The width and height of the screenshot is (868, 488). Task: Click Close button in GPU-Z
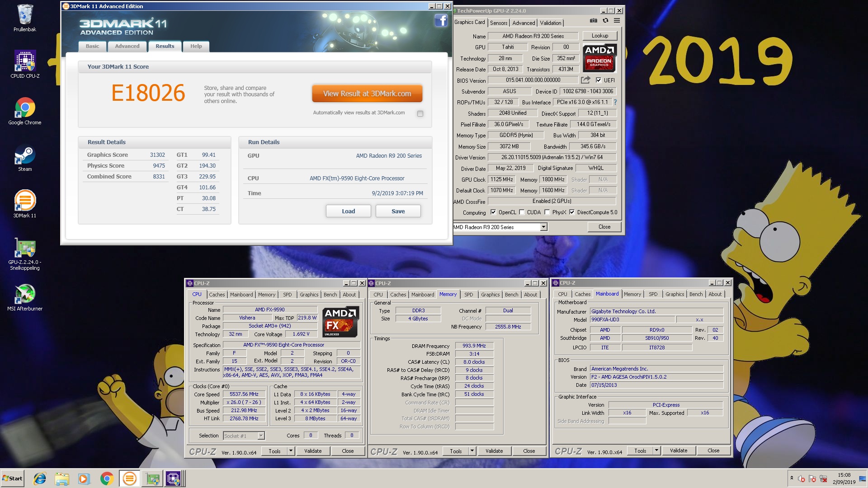604,227
